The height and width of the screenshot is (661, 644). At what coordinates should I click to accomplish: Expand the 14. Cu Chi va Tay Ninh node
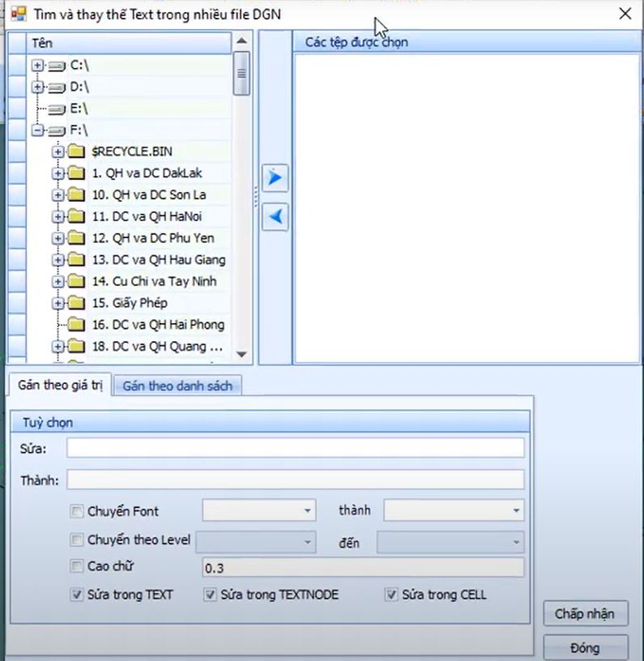tap(58, 282)
